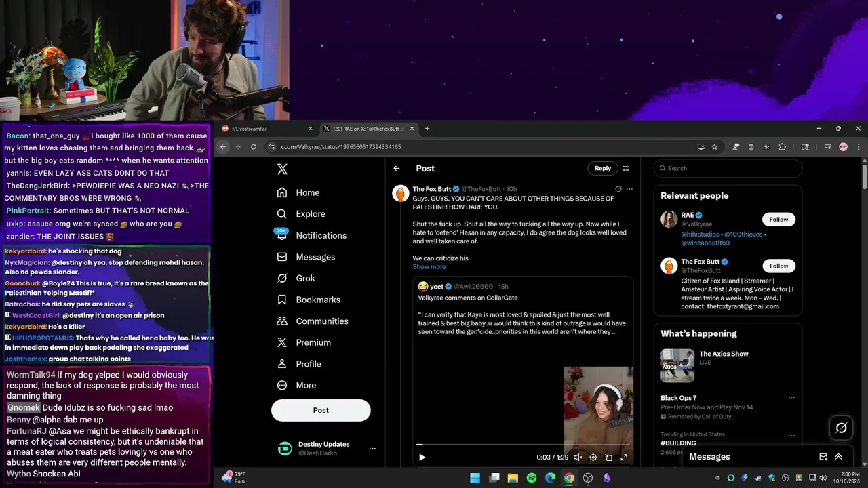Close the RAE on X tab

tap(412, 129)
